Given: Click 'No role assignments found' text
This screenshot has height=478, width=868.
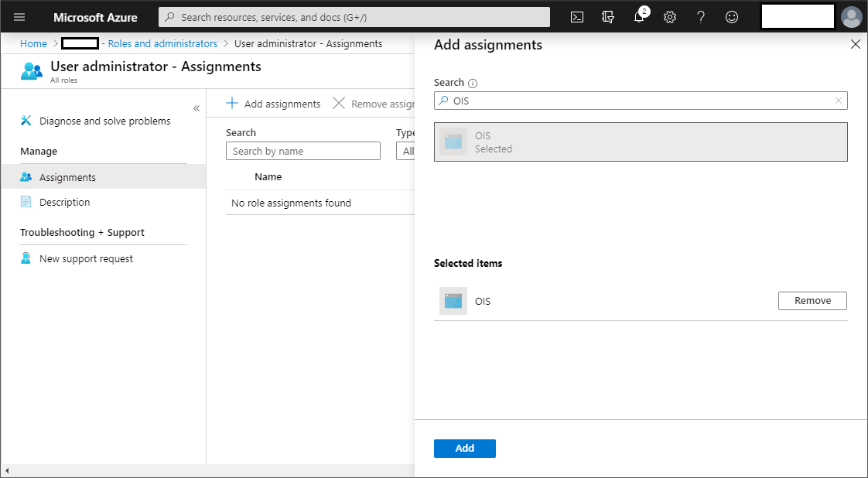Looking at the screenshot, I should (x=291, y=203).
